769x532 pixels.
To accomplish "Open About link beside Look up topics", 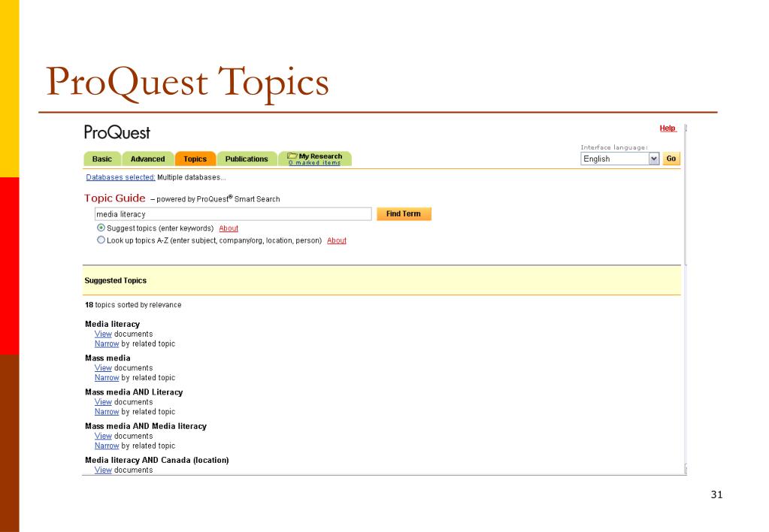I will coord(337,240).
